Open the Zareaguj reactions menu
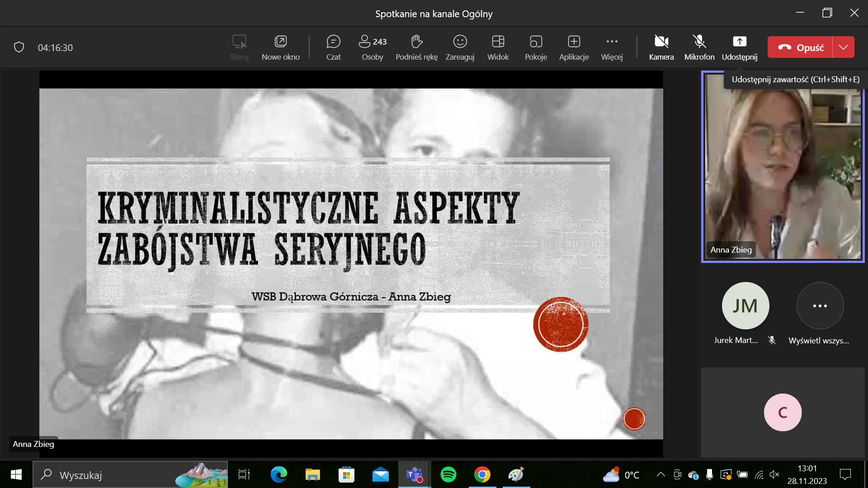 click(460, 47)
